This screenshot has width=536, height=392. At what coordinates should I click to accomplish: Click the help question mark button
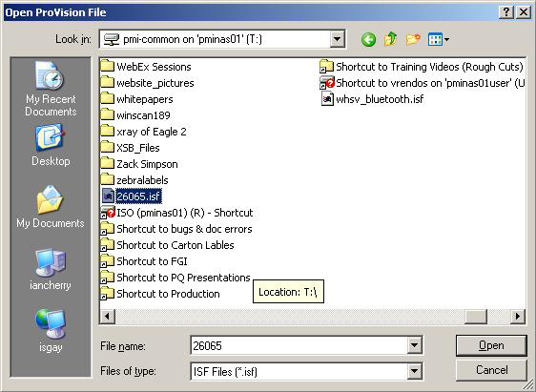[x=506, y=12]
